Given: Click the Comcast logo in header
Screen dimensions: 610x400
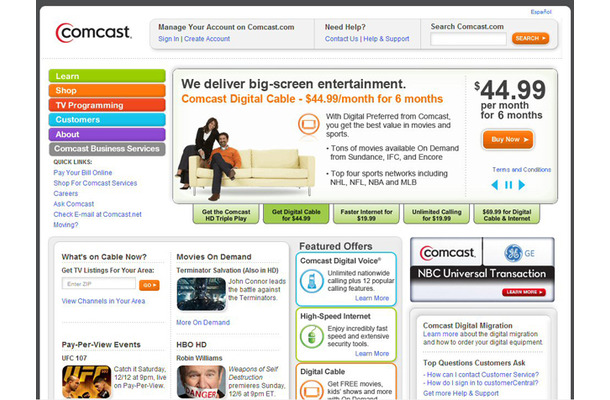Looking at the screenshot, I should tap(93, 33).
